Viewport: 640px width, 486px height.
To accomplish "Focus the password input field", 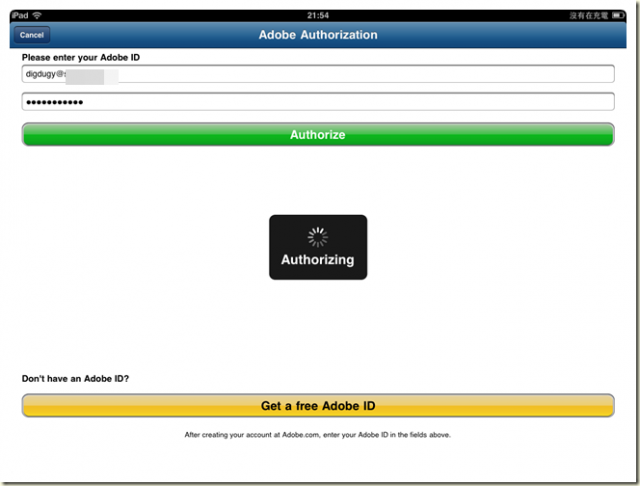I will [x=318, y=102].
